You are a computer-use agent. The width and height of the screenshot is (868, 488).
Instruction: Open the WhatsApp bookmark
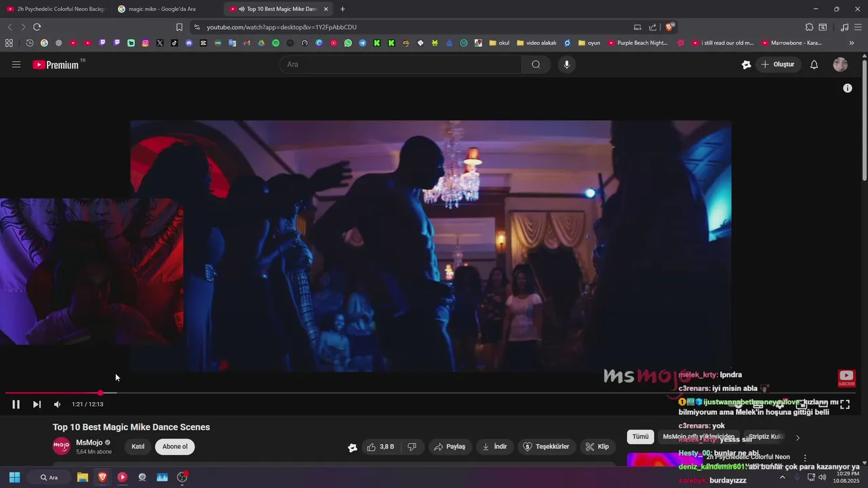click(348, 43)
